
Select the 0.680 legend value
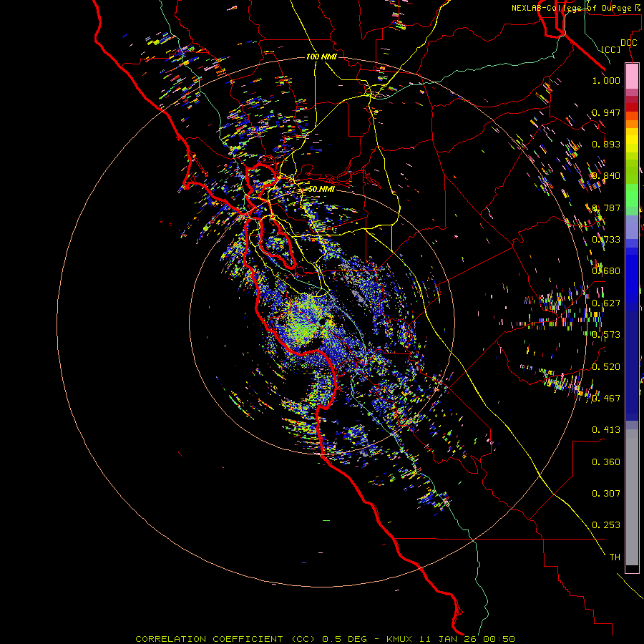[606, 271]
